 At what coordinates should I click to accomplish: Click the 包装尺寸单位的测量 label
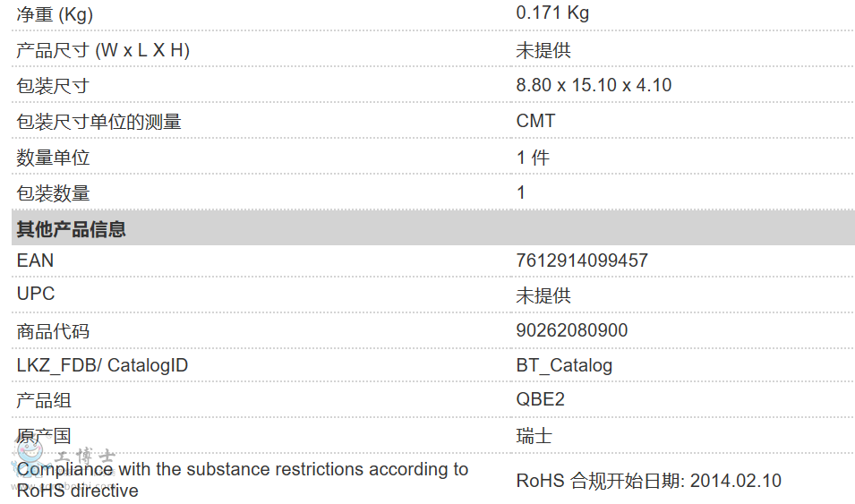(98, 122)
